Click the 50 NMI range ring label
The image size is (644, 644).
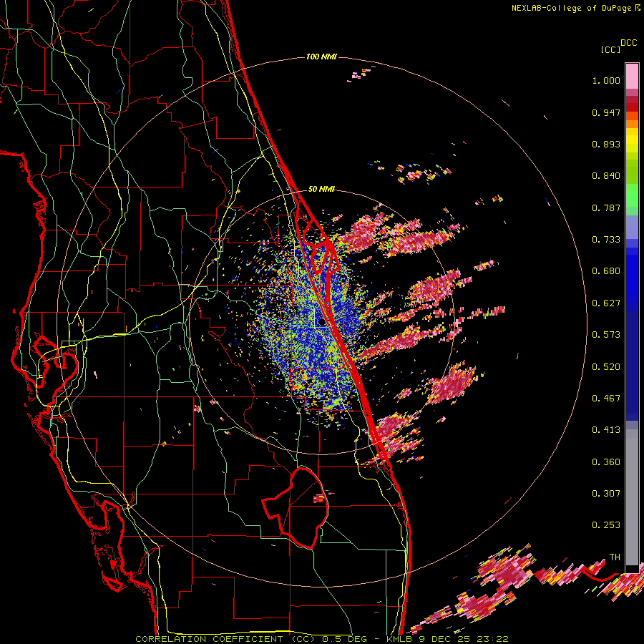click(x=321, y=189)
